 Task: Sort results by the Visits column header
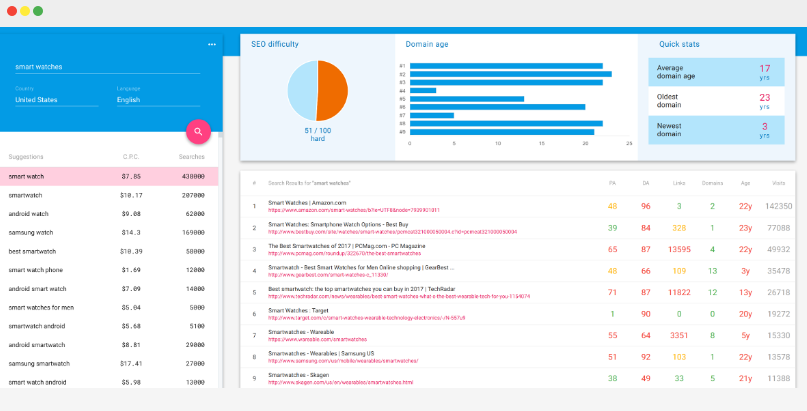coord(778,183)
